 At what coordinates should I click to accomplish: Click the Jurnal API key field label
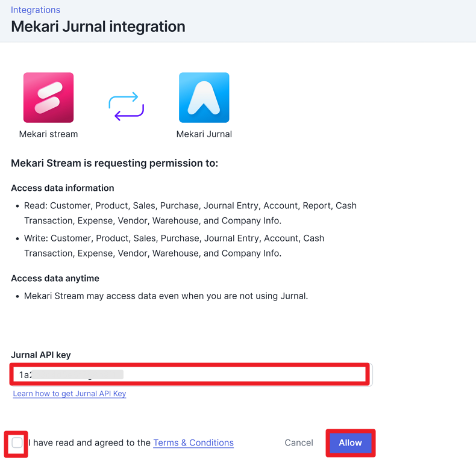point(41,355)
